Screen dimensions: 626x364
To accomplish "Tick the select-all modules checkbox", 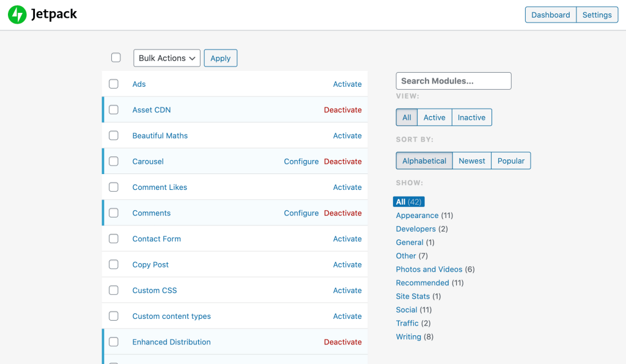I will pyautogui.click(x=116, y=57).
